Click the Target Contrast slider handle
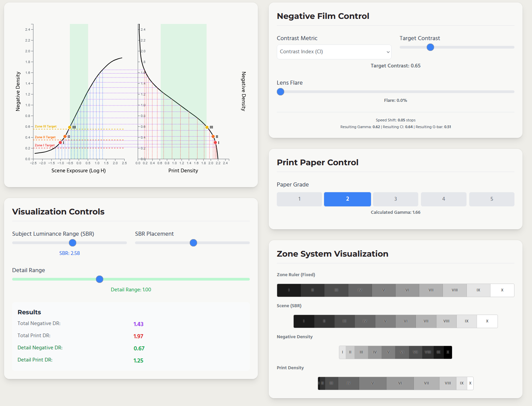The height and width of the screenshot is (406, 532). [430, 47]
